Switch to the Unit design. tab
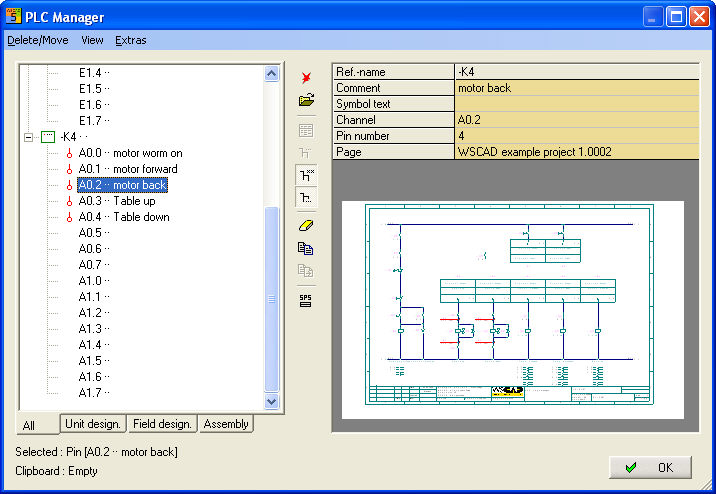This screenshot has width=716, height=494. click(93, 424)
